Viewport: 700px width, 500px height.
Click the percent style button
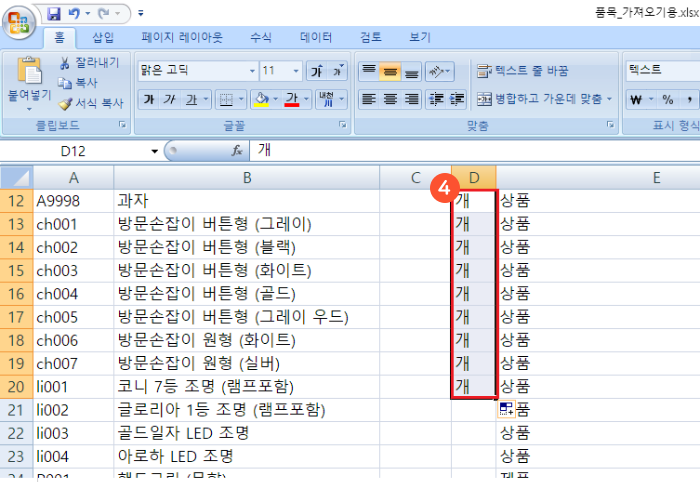pyautogui.click(x=664, y=99)
